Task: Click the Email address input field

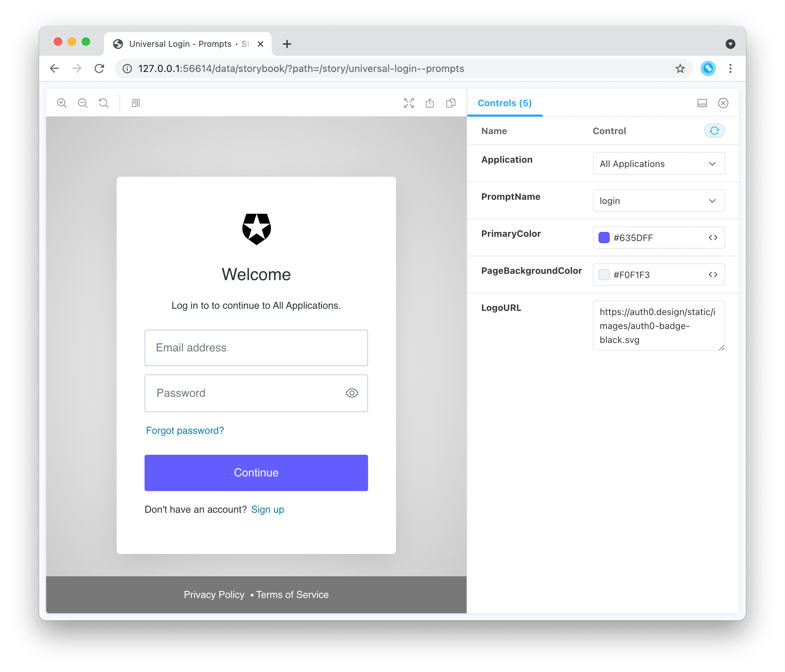Action: click(256, 347)
